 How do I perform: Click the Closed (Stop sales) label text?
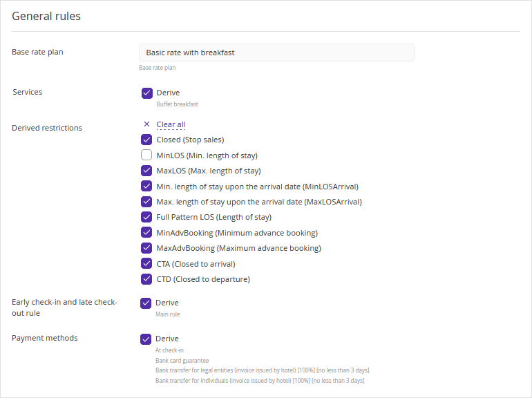point(190,140)
